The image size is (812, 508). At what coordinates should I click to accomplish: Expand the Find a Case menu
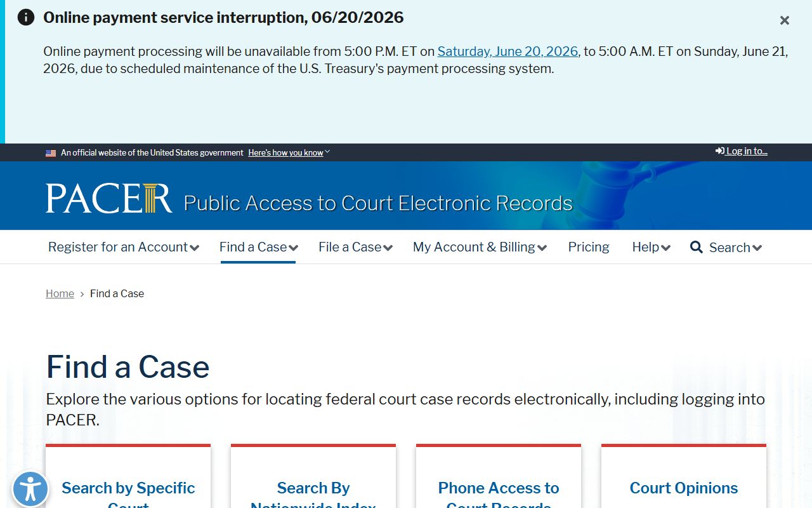[258, 247]
